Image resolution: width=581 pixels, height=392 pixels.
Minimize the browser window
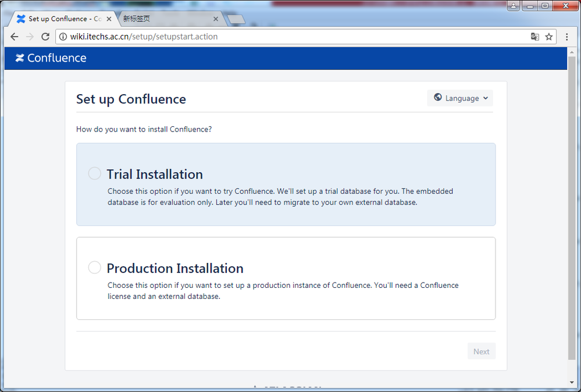pyautogui.click(x=530, y=6)
